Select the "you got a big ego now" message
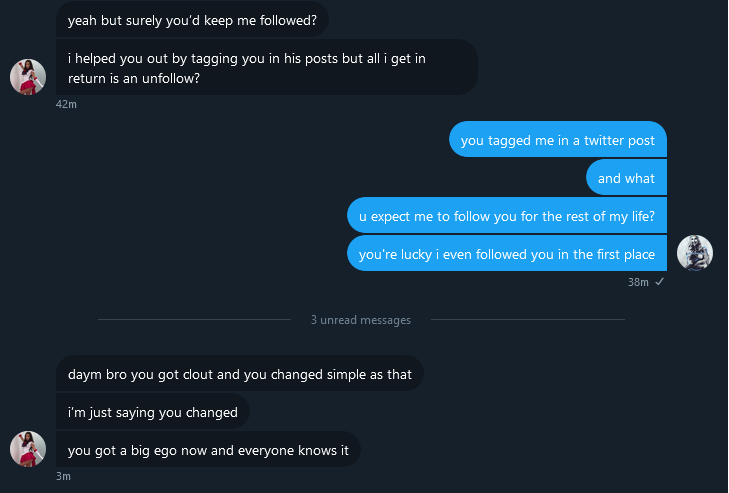Viewport: 729px width, 493px height. (x=208, y=450)
